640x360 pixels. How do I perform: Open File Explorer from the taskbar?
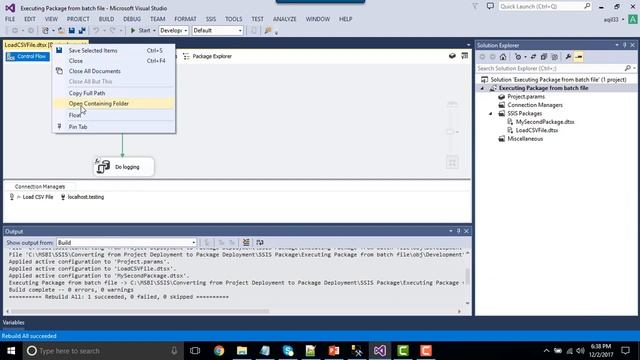click(x=242, y=351)
